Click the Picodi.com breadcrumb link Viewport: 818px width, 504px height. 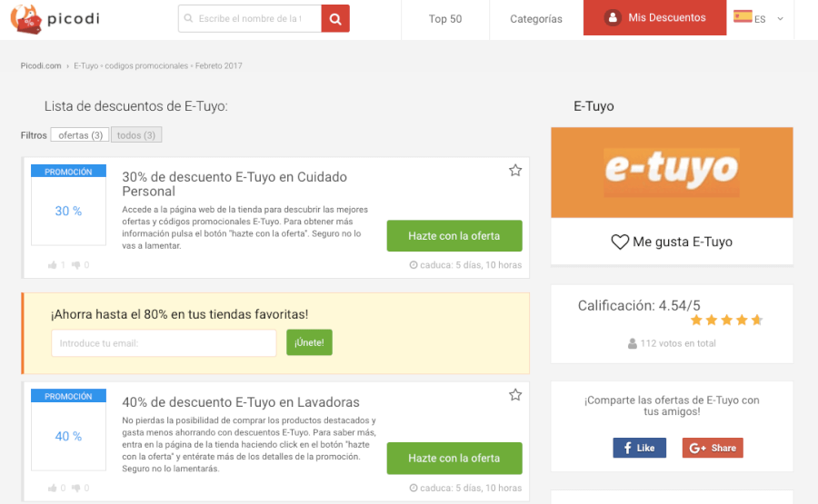tap(41, 66)
